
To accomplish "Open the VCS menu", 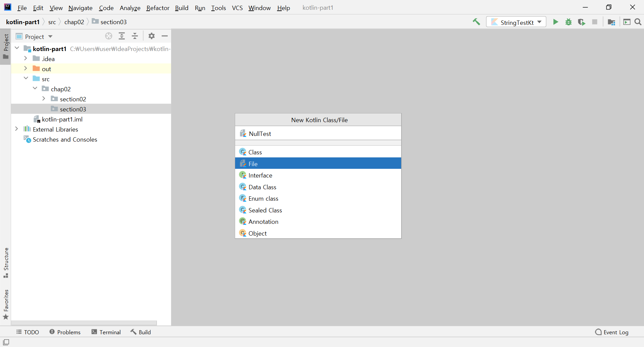I will point(237,8).
